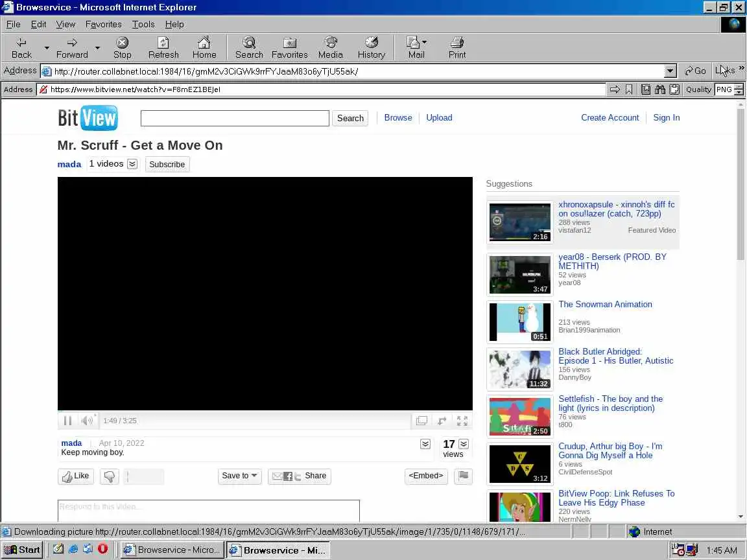Screen dimensions: 747x560
Task: Click the popout player window icon
Action: [421, 421]
